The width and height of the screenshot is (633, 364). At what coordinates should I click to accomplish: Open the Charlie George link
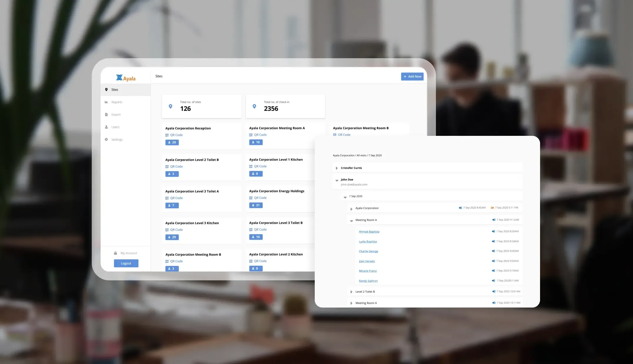tap(369, 251)
